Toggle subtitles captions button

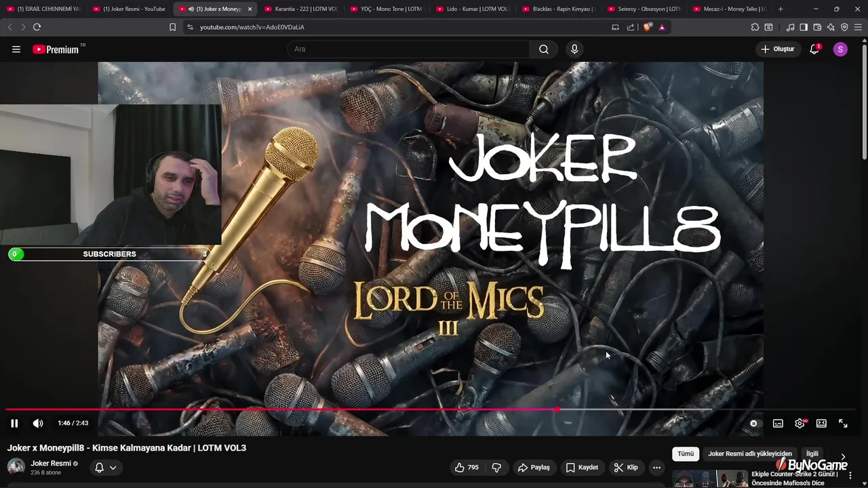[x=778, y=423]
